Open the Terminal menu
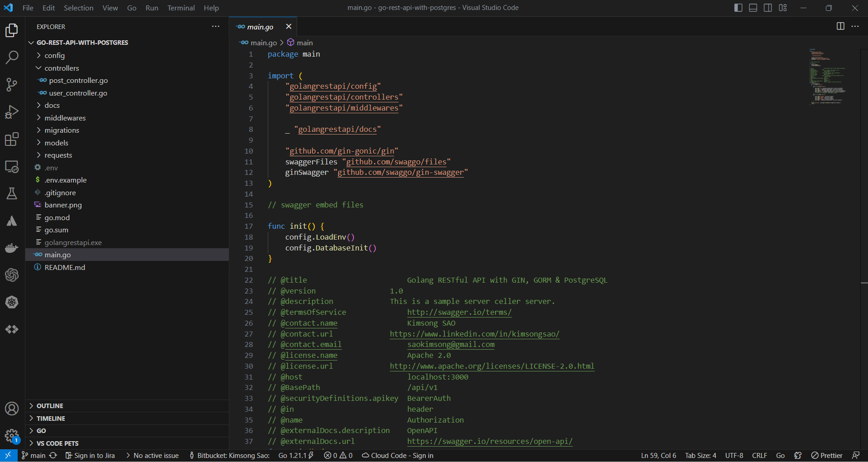 point(181,8)
